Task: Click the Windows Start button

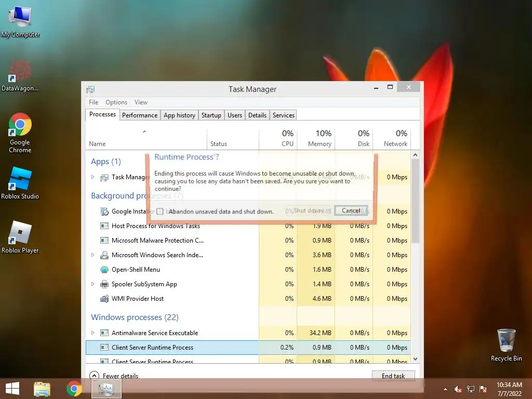Action: coord(12,389)
